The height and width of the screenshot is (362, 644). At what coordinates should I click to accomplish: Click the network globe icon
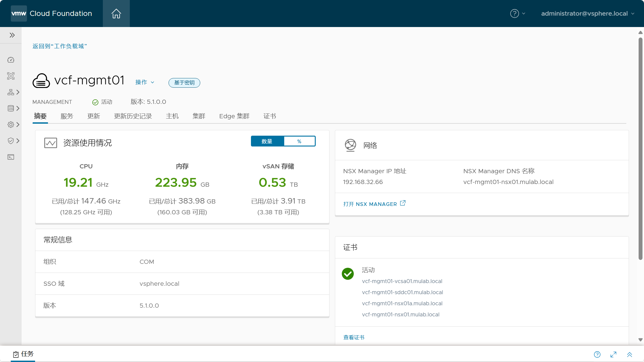350,145
